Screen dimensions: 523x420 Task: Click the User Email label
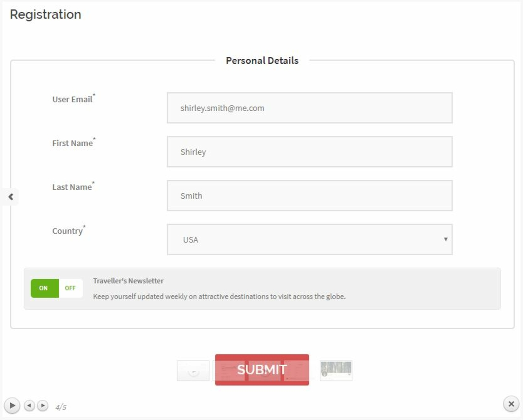[x=72, y=100]
